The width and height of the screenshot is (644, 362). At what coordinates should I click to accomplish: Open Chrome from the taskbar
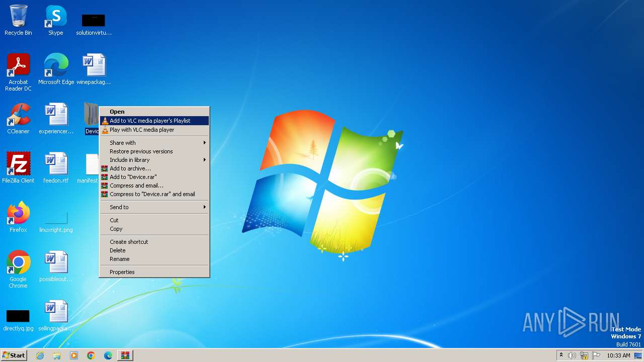click(91, 355)
